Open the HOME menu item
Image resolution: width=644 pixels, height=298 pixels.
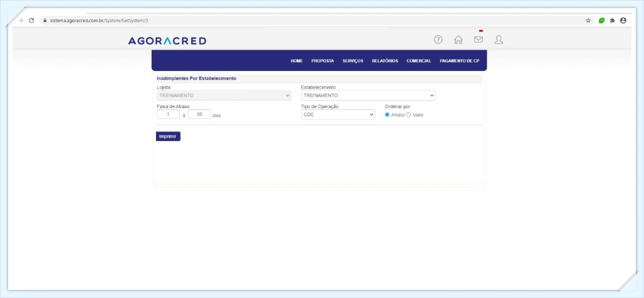pos(297,61)
